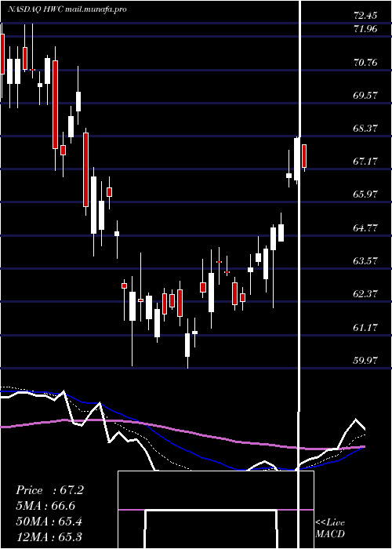Click the last red candlestick near 67.17

coord(304,156)
